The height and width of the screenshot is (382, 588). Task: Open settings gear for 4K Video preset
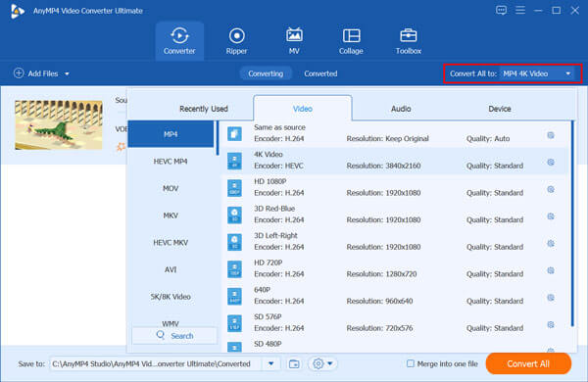point(551,163)
